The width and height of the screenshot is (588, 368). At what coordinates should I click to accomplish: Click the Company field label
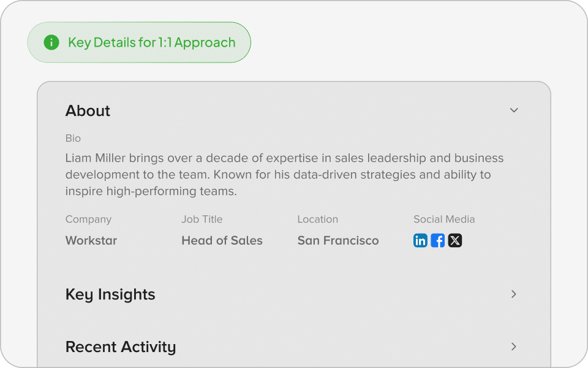click(88, 220)
